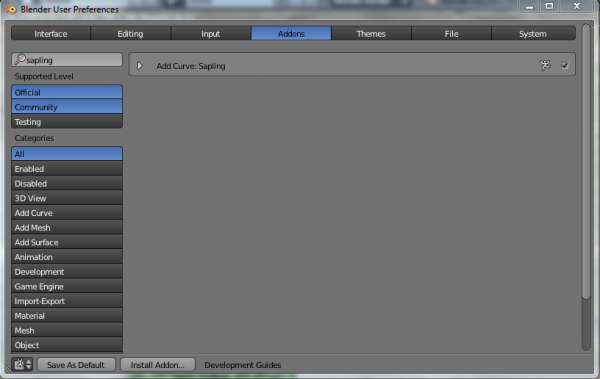Screen dimensions: 600x379
Task: Maximize the Blender User Preferences window
Action: coord(549,7)
